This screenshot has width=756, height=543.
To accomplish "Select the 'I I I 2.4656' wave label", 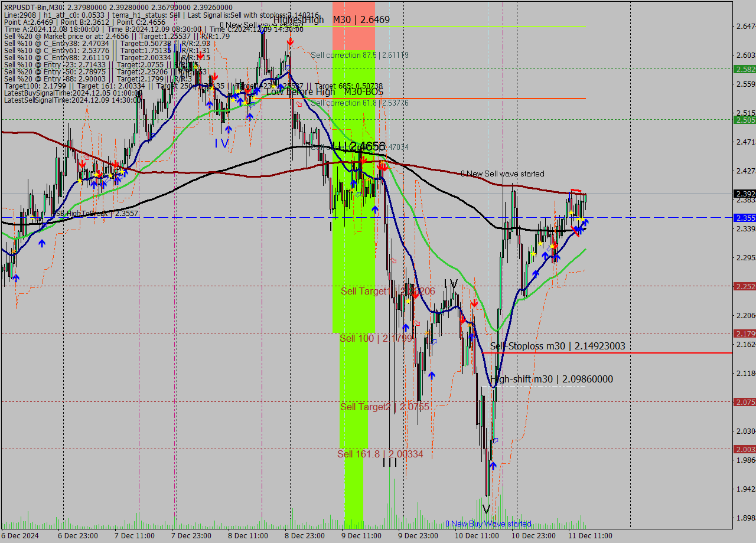I will point(359,146).
